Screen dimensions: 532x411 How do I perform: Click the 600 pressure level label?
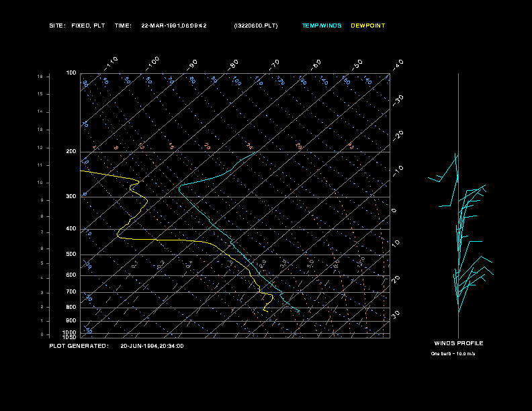click(x=71, y=275)
